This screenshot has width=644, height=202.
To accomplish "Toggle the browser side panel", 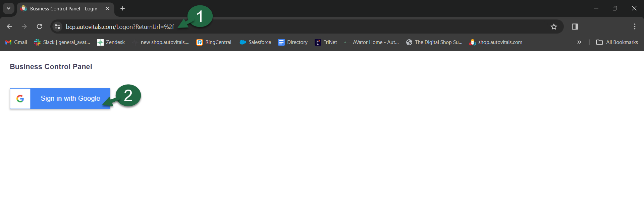I will 575,27.
